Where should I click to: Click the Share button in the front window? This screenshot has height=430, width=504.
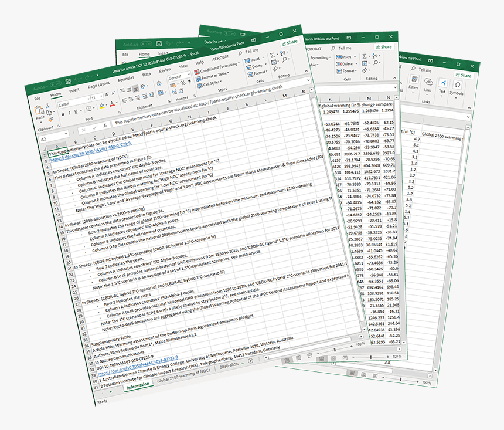[290, 42]
